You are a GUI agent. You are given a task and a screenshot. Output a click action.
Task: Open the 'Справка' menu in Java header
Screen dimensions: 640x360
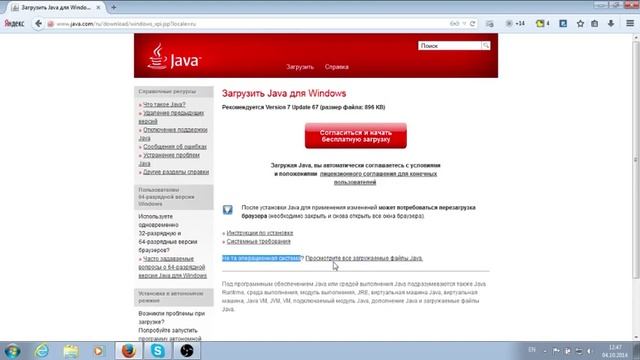coord(337,67)
